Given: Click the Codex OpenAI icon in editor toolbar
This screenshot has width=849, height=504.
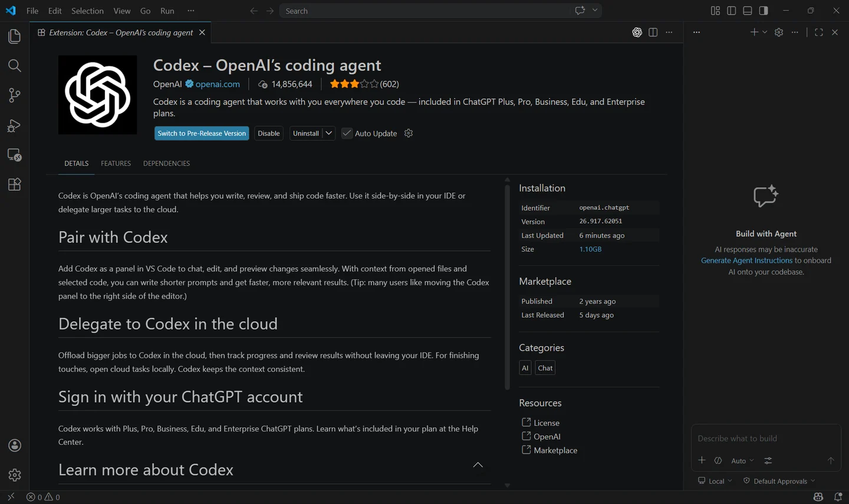Looking at the screenshot, I should pos(637,32).
